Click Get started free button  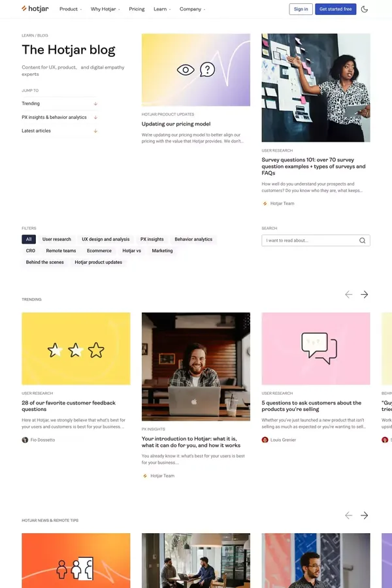pos(335,9)
